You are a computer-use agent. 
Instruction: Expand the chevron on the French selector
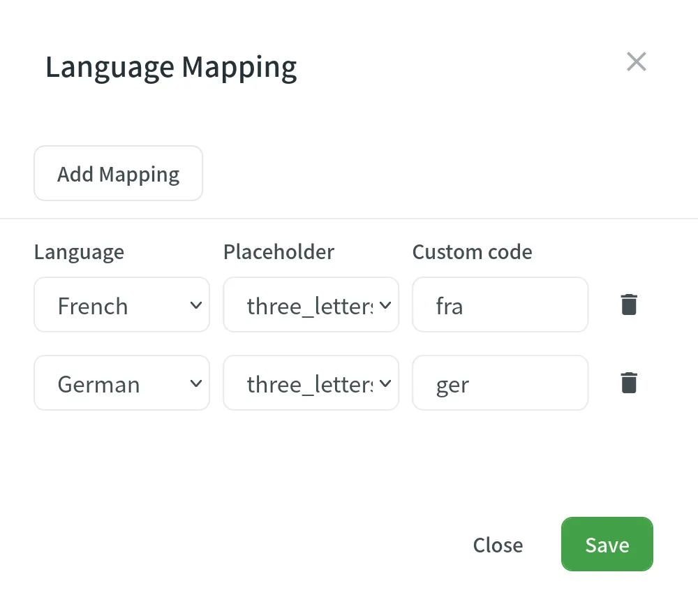198,305
